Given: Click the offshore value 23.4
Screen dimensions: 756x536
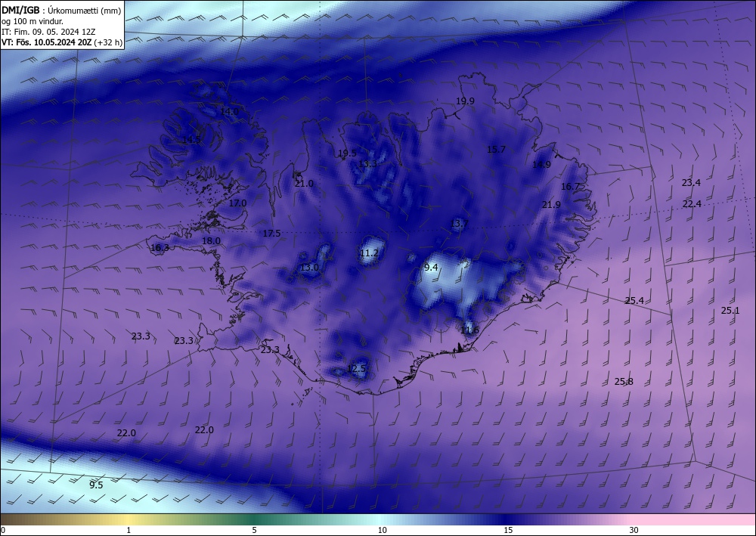Looking at the screenshot, I should 692,183.
